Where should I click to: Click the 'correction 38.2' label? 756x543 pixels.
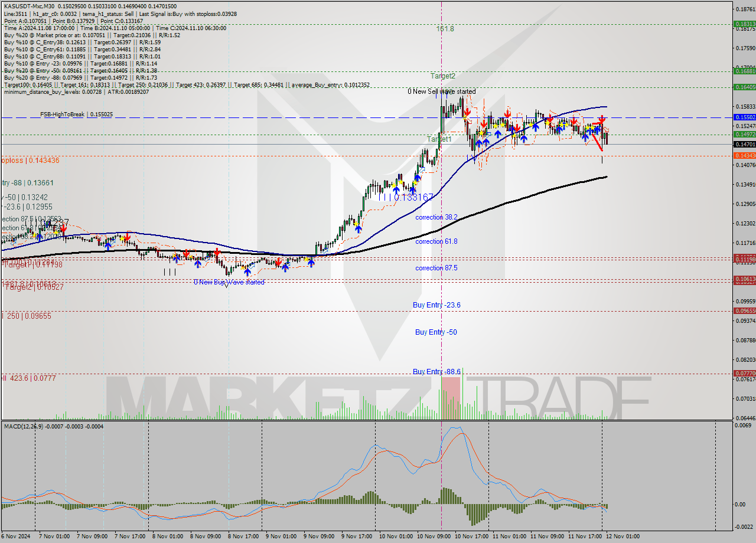coord(436,217)
